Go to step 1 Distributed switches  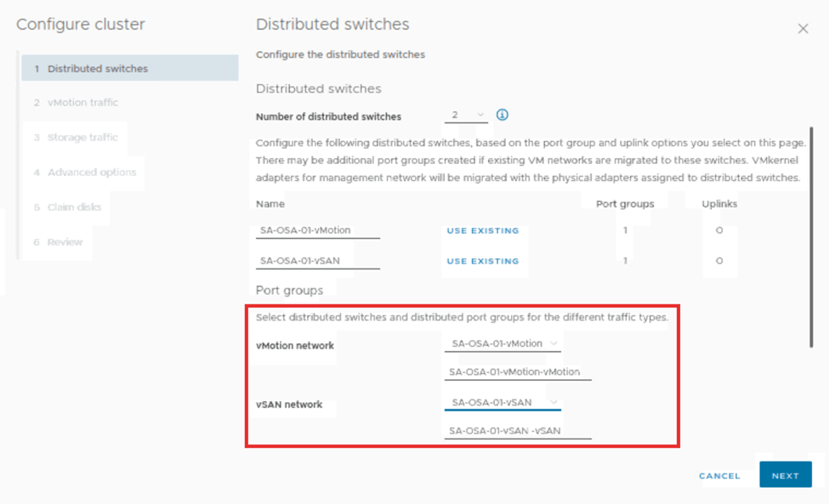click(97, 68)
